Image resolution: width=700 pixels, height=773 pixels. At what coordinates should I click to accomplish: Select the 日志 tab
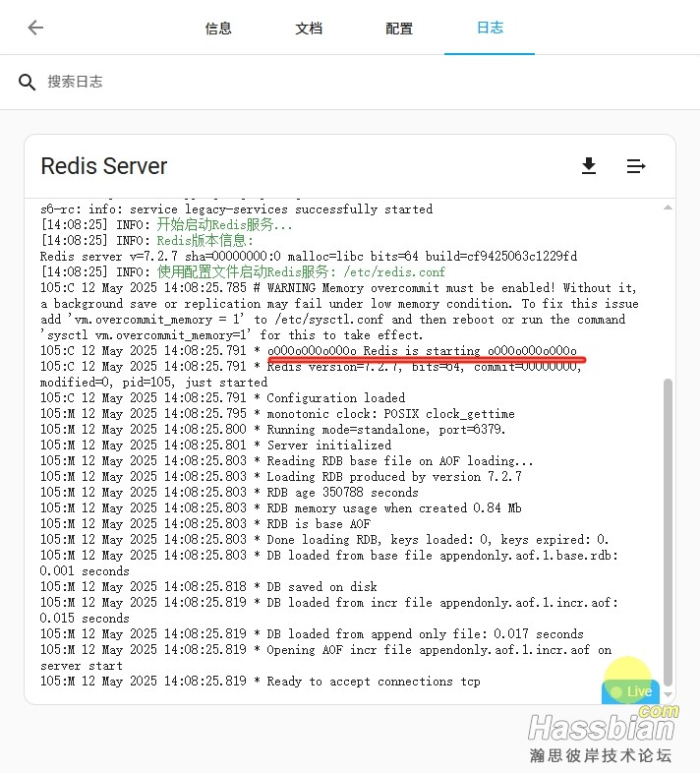coord(490,29)
